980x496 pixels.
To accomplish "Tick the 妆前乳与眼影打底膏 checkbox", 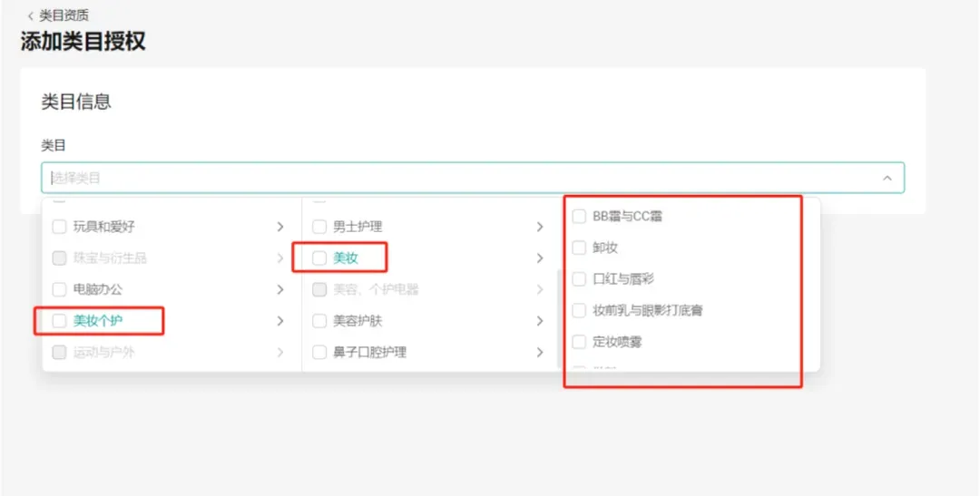I will (579, 310).
